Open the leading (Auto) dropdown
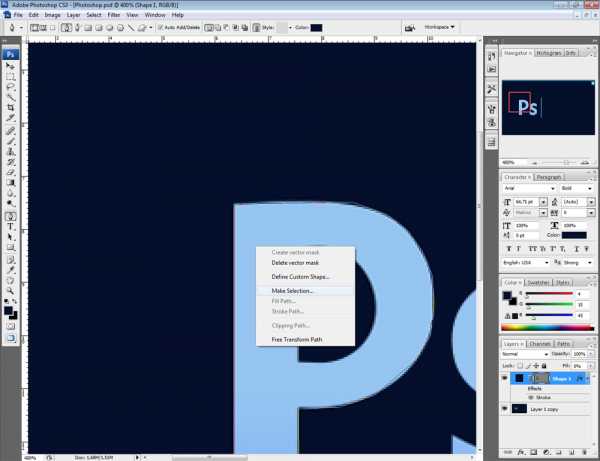The width and height of the screenshot is (600, 461). click(591, 202)
